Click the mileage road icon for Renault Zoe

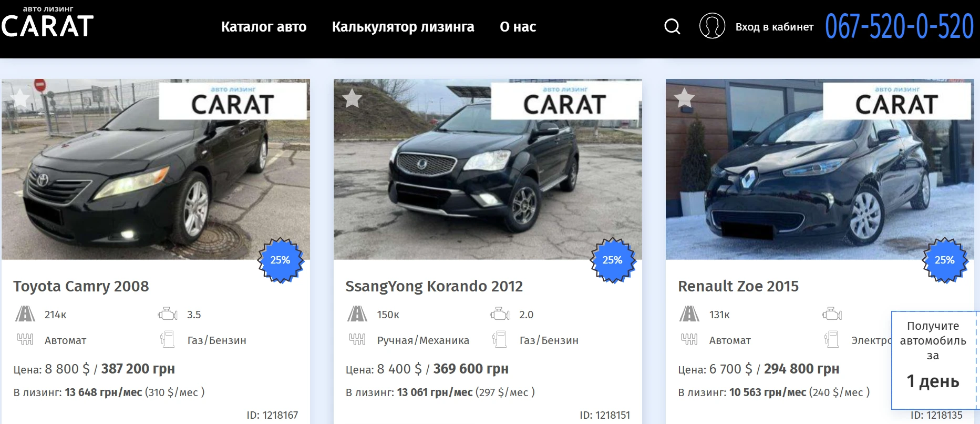tap(689, 314)
